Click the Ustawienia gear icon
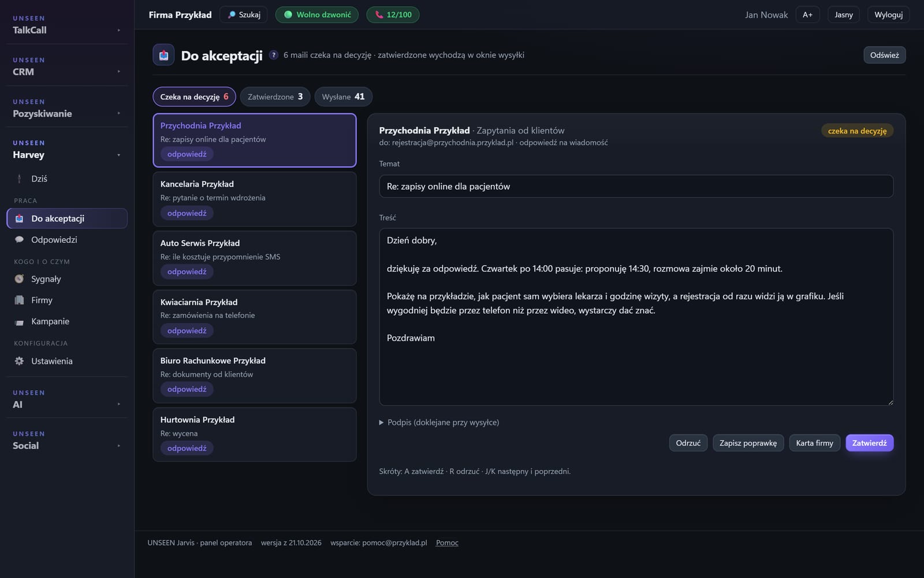 pos(20,361)
